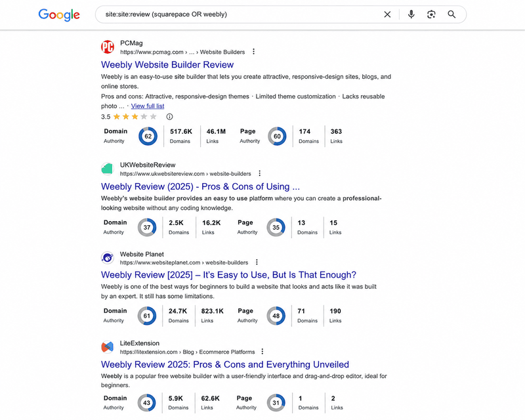Click the 13 Domains value

(x=301, y=222)
